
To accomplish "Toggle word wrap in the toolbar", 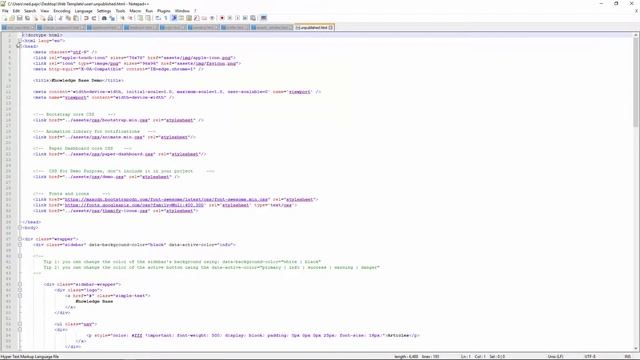I will 158,18.
